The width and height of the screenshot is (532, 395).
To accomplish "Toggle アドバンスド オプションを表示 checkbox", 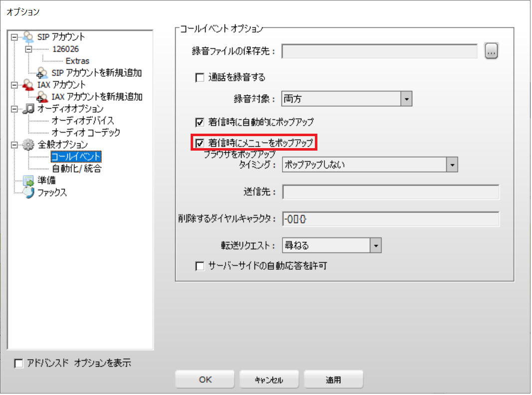I will click(x=18, y=364).
